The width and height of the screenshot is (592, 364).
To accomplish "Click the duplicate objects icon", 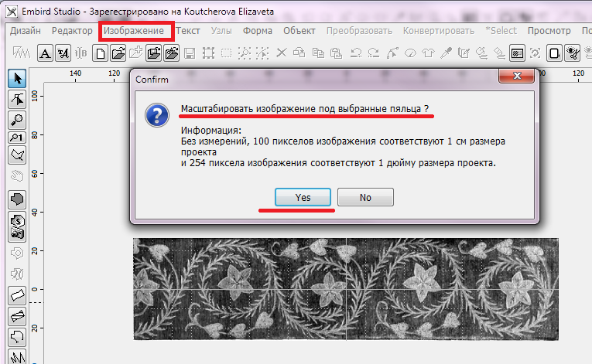I will click(299, 53).
